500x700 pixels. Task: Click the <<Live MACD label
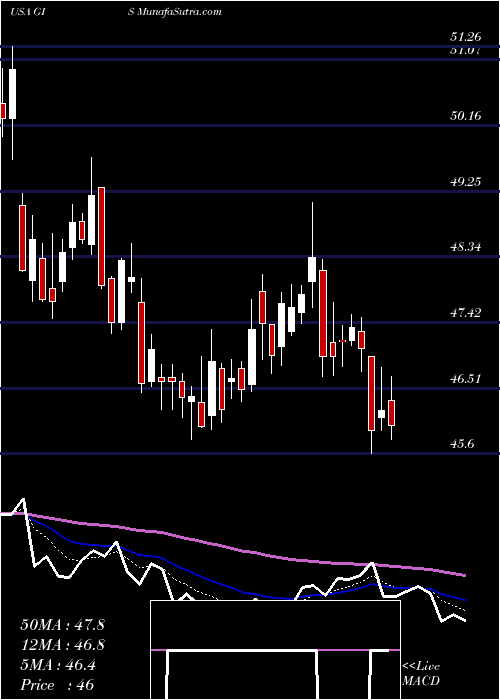pyautogui.click(x=421, y=674)
